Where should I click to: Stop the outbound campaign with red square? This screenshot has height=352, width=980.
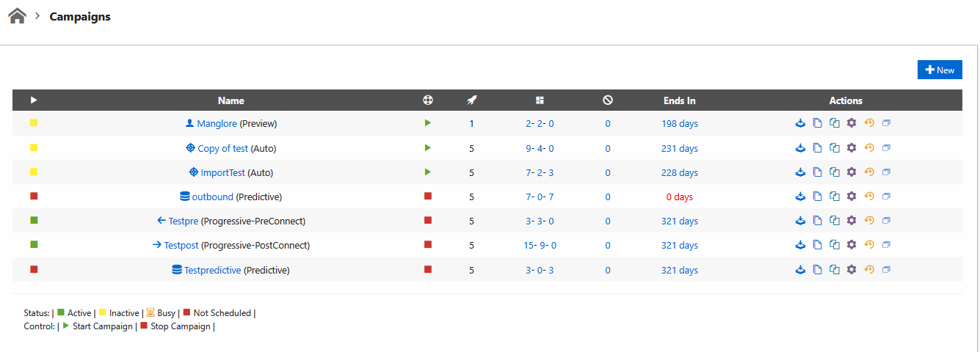point(428,197)
